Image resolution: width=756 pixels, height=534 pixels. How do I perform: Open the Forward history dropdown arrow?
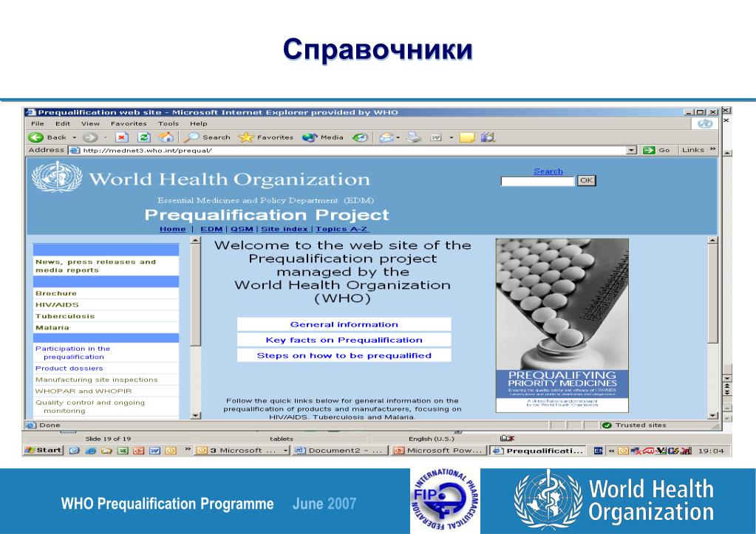click(x=105, y=138)
